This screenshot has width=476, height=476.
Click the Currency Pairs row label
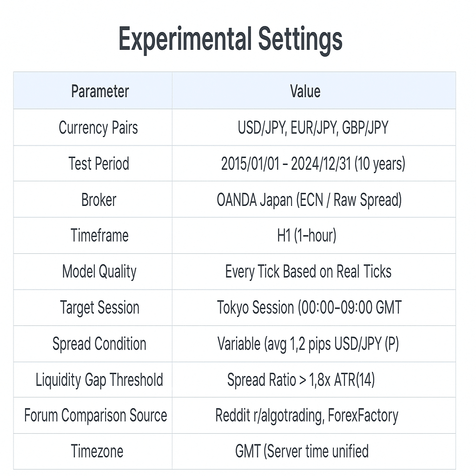click(x=98, y=127)
